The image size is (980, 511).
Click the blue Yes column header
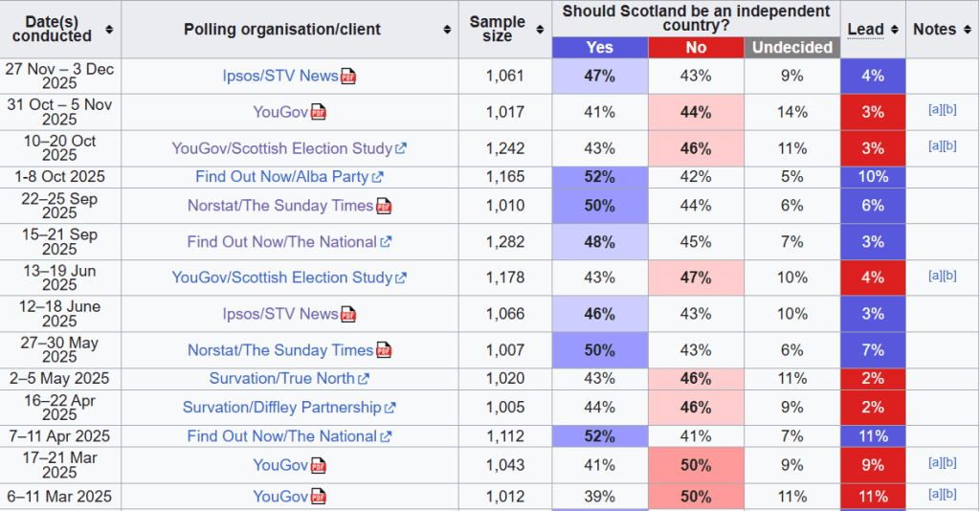pyautogui.click(x=600, y=47)
